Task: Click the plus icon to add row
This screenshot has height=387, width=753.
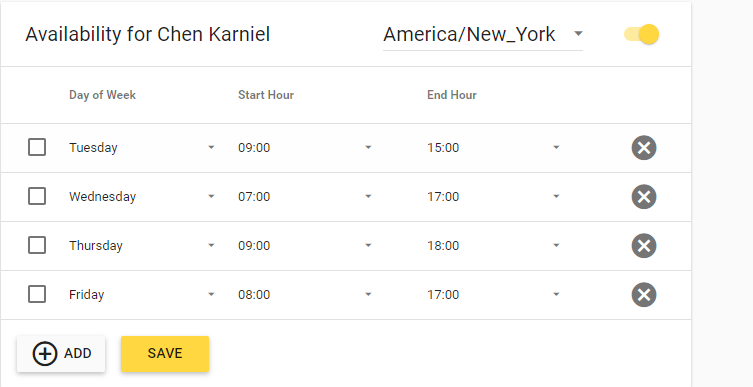Action: (45, 354)
